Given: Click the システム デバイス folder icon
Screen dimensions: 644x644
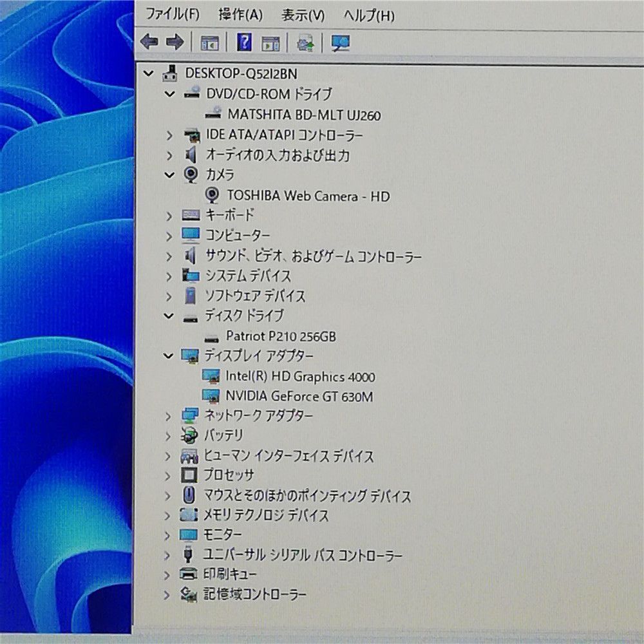Looking at the screenshot, I should point(191,275).
